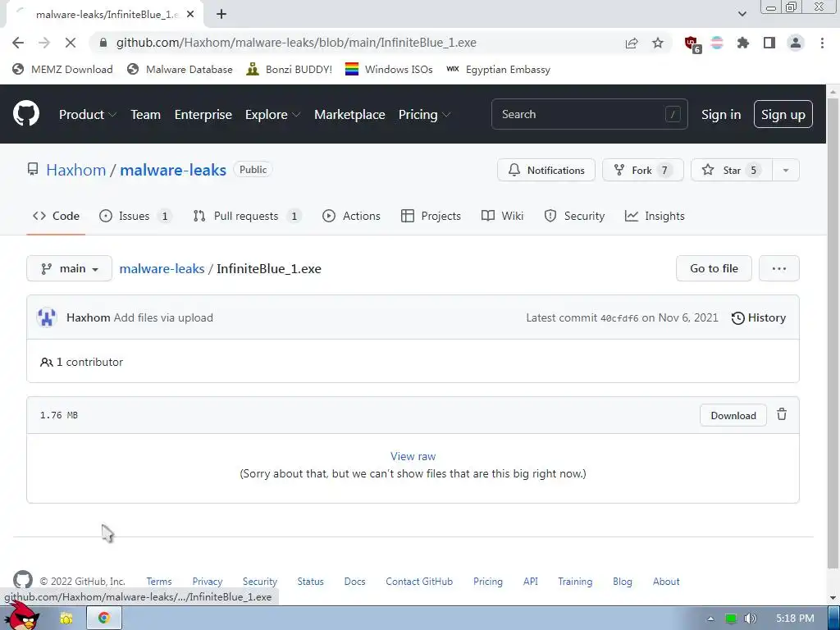Click the View raw link
Screen dimensions: 840x630
pyautogui.click(x=413, y=456)
